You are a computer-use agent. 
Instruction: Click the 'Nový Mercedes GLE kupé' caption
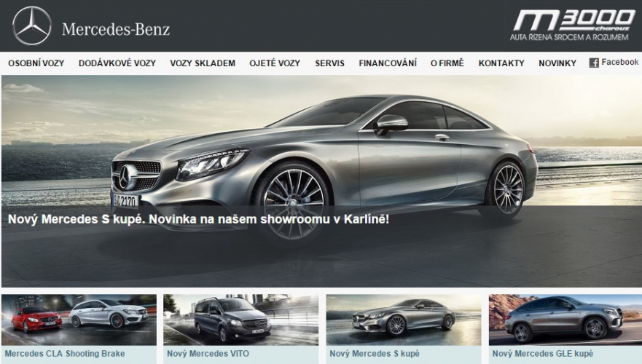click(x=542, y=353)
